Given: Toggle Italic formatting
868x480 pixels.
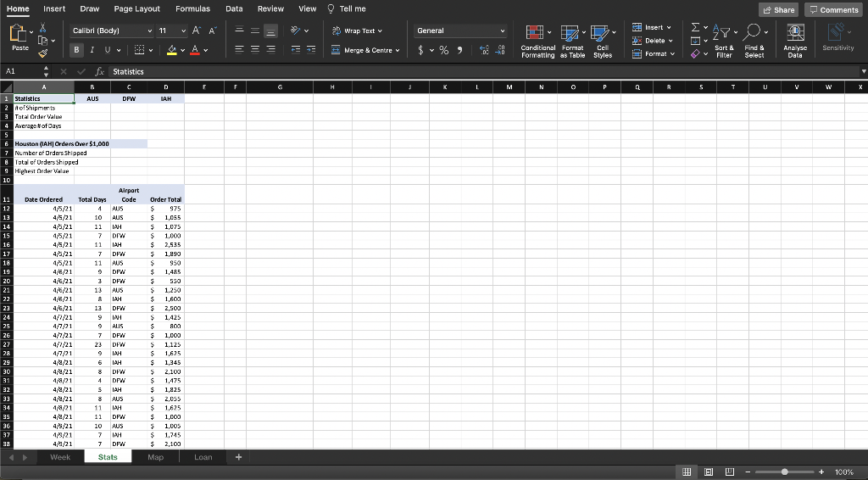Looking at the screenshot, I should coord(92,50).
